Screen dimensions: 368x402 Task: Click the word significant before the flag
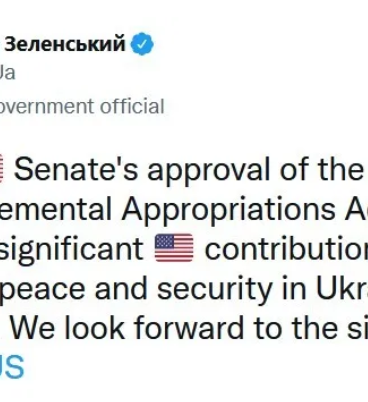[72, 250]
